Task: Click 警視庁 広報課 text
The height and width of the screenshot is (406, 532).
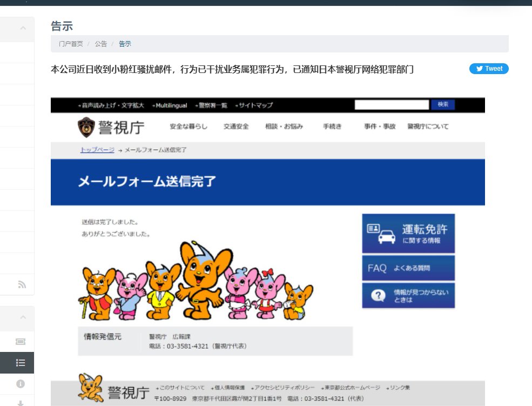Action: click(170, 336)
